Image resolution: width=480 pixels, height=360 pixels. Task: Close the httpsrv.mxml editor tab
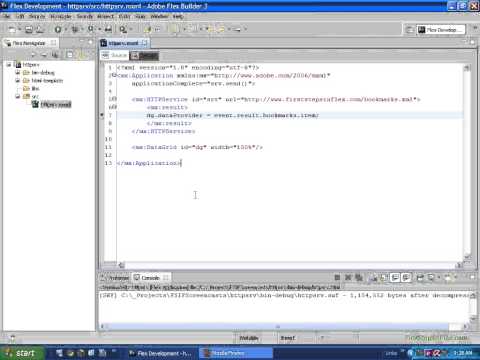point(145,43)
